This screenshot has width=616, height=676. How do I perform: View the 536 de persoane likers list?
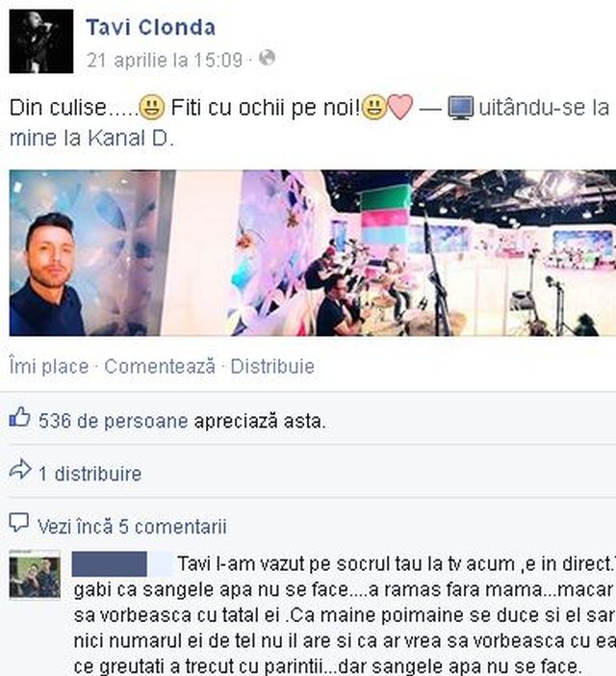point(114,421)
